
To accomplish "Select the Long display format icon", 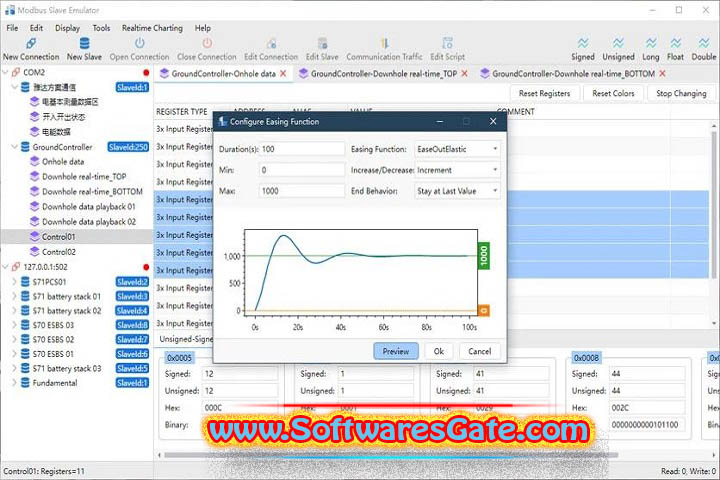I will tap(651, 43).
